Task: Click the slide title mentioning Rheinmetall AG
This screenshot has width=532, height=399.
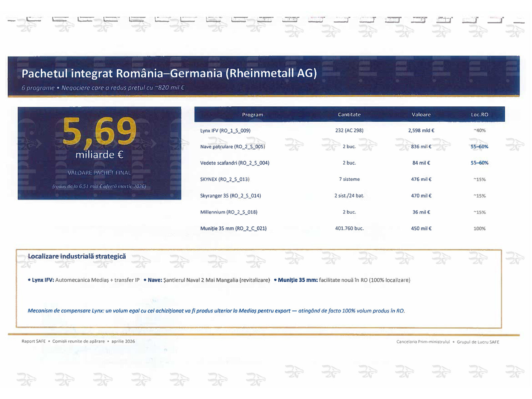Action: pos(169,73)
